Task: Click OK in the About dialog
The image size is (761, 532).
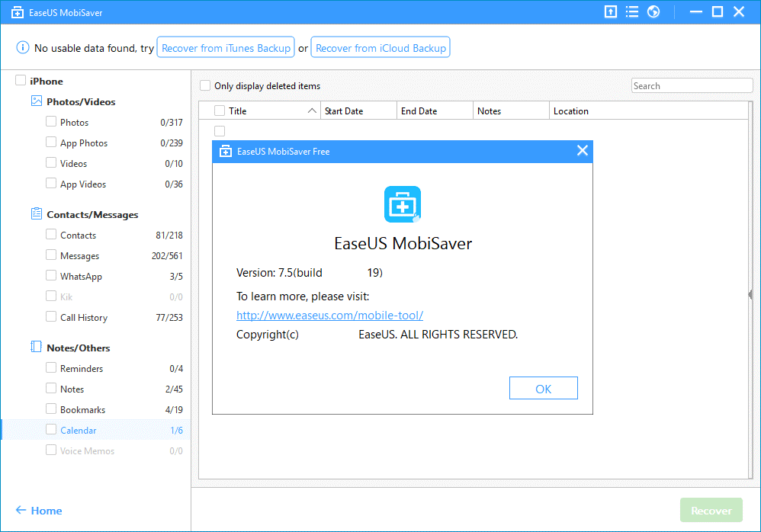Action: 544,389
